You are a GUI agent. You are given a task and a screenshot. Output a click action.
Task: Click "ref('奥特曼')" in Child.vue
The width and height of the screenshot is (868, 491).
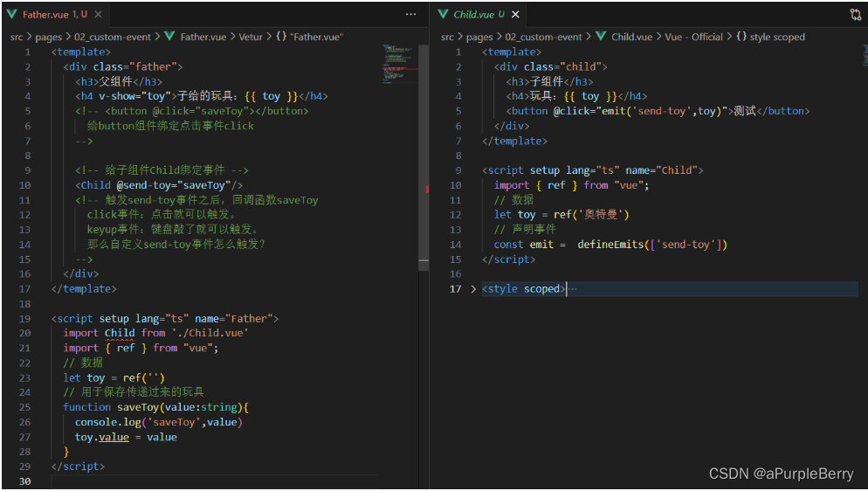point(591,215)
